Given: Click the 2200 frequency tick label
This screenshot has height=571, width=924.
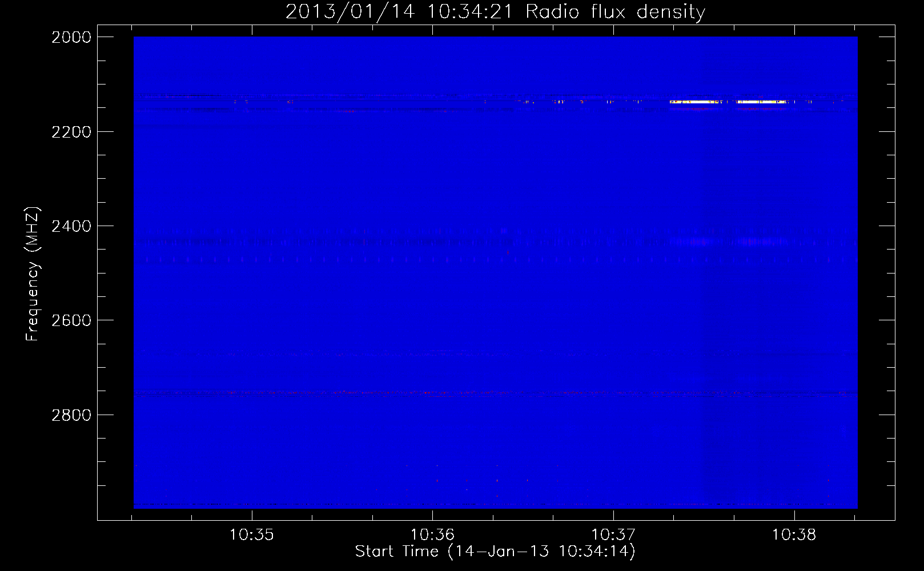Looking at the screenshot, I should pos(71,132).
